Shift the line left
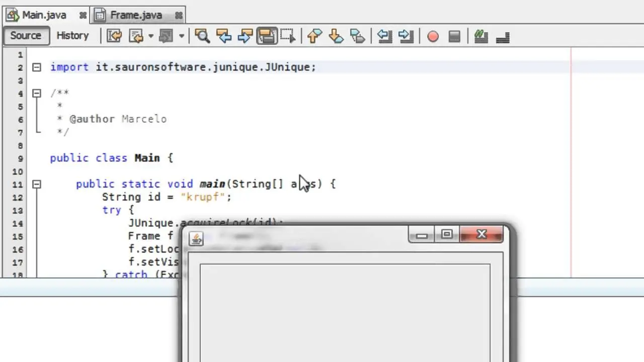 coord(384,36)
